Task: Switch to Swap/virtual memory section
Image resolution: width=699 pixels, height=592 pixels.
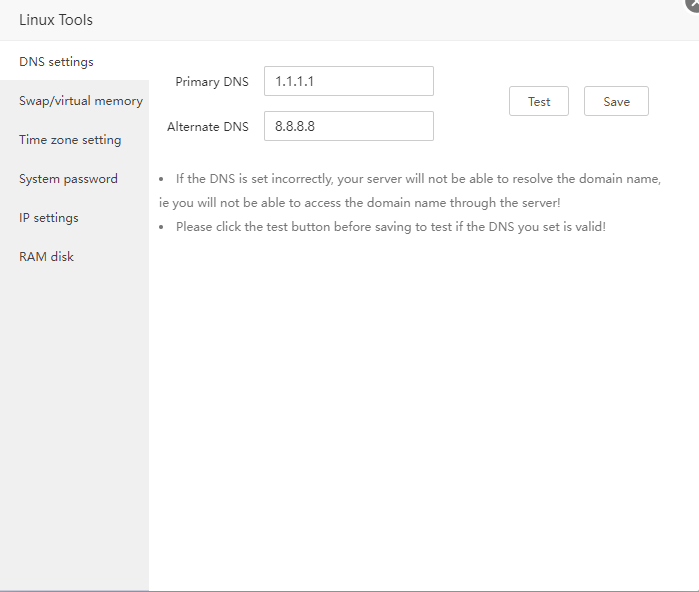Action: 80,101
